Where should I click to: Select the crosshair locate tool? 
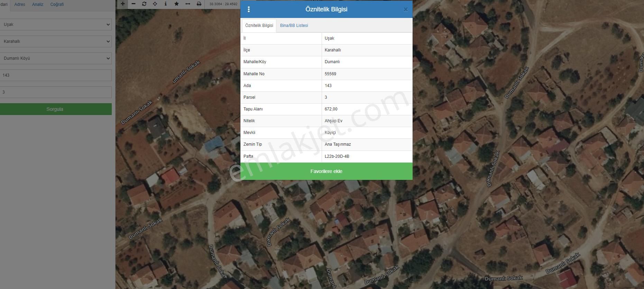[x=155, y=4]
